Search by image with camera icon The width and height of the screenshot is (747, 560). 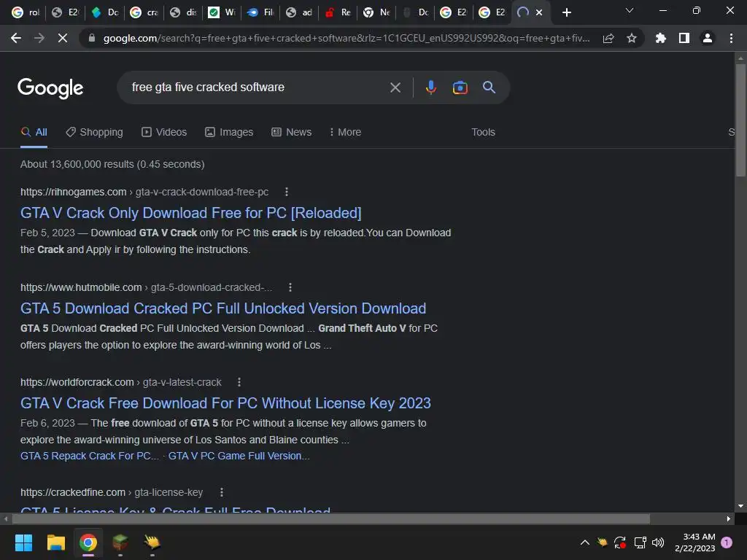coord(460,87)
